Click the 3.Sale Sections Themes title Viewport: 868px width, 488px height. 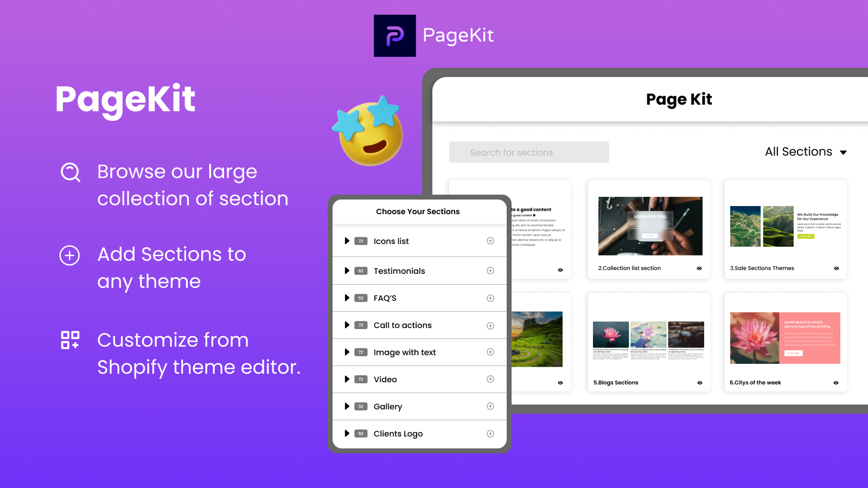click(x=762, y=268)
